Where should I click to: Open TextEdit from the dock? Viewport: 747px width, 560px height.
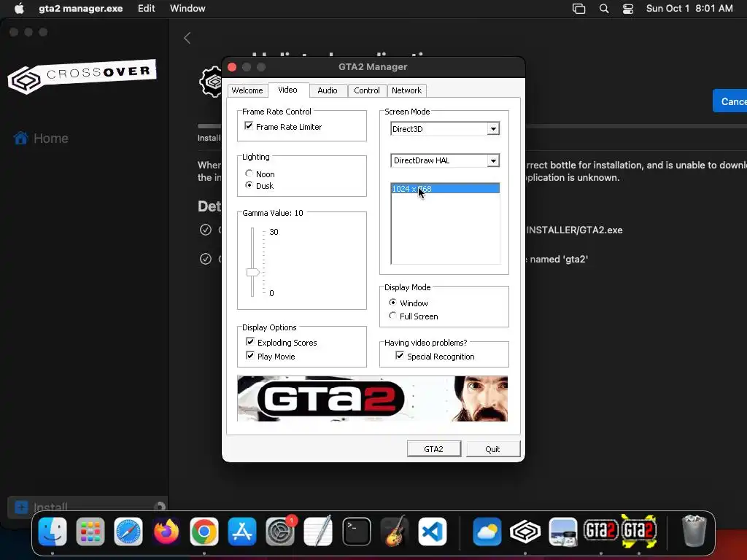pyautogui.click(x=318, y=531)
